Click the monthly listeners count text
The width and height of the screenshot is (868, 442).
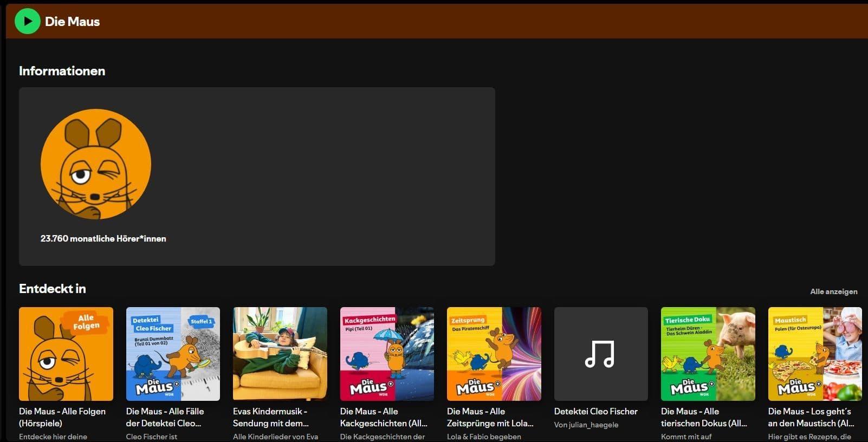[103, 238]
